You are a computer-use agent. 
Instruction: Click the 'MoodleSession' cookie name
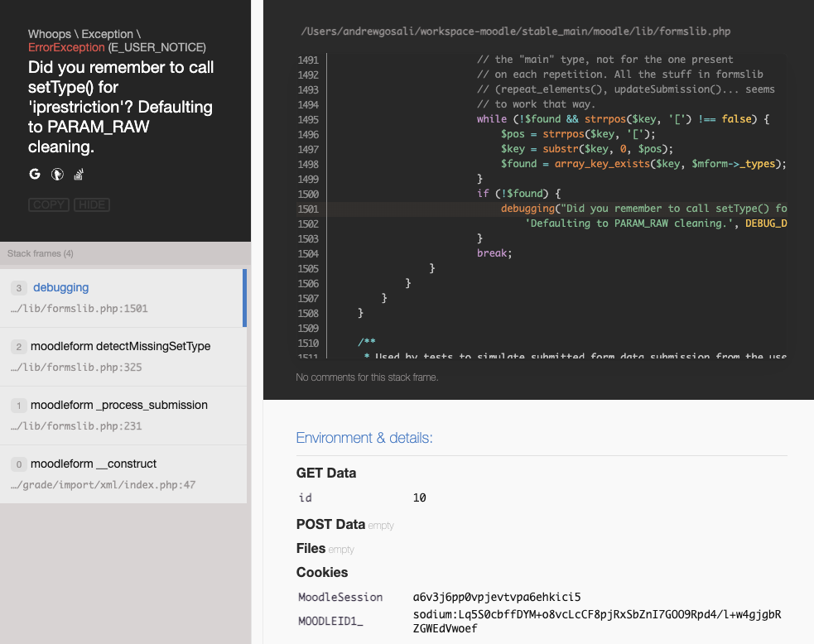[340, 598]
